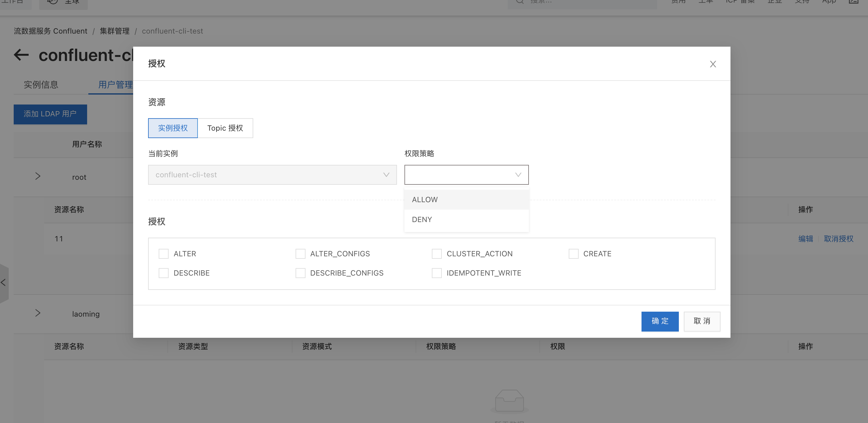The image size is (868, 423).
Task: Click the 编辑 link in row 11
Action: [805, 239]
